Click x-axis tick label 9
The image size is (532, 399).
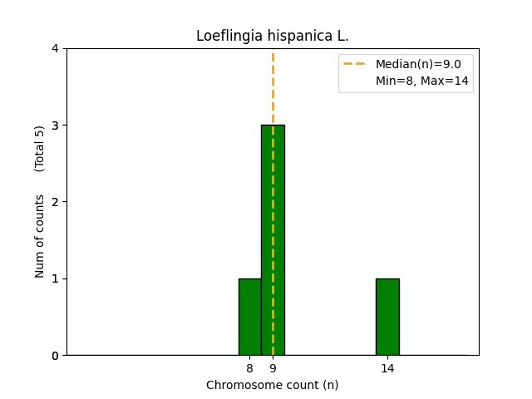(273, 367)
